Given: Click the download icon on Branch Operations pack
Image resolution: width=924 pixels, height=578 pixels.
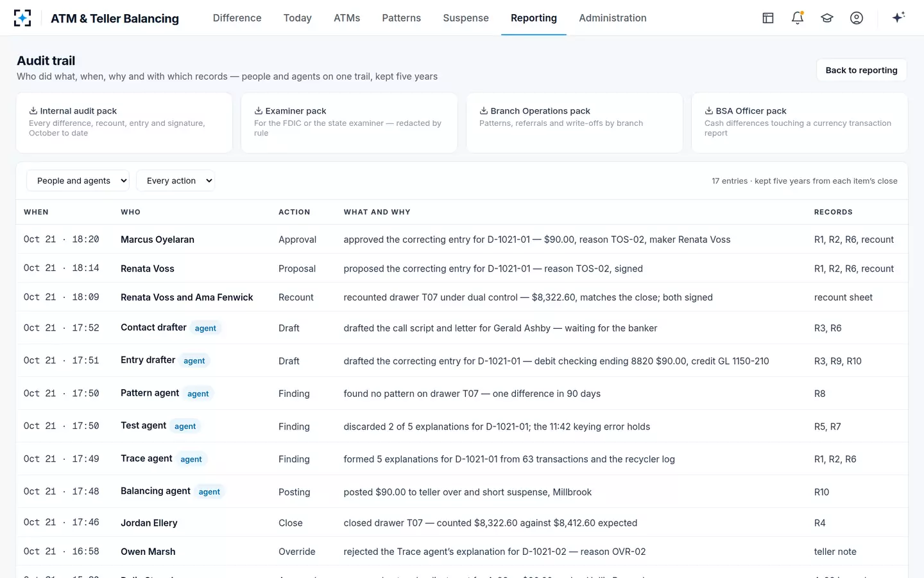Looking at the screenshot, I should point(484,110).
